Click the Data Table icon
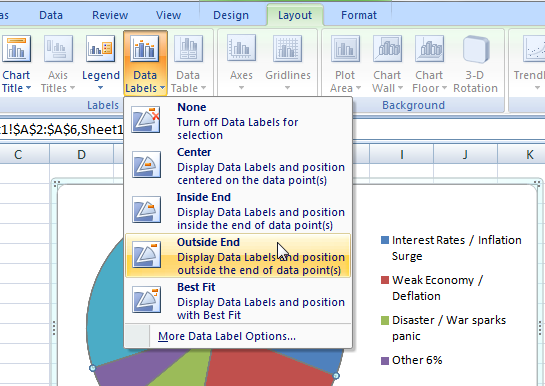The image size is (545, 386). [x=188, y=48]
